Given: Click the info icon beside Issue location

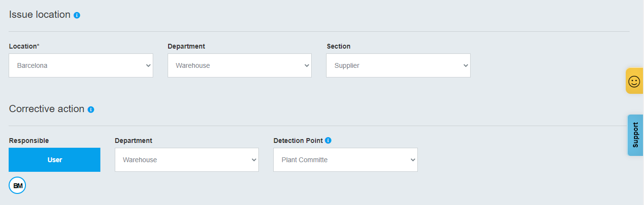Looking at the screenshot, I should [x=77, y=15].
